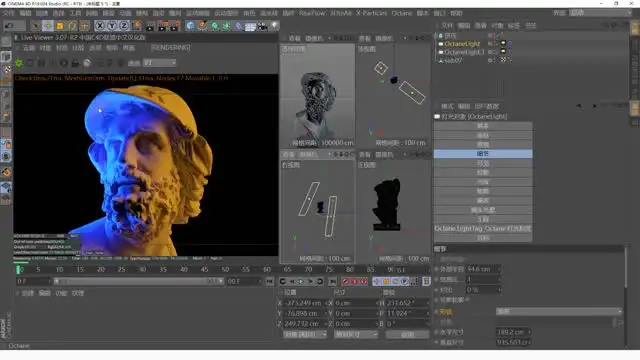Click OctaneLight's Octane light tag
The width and height of the screenshot is (640, 360).
(503, 43)
